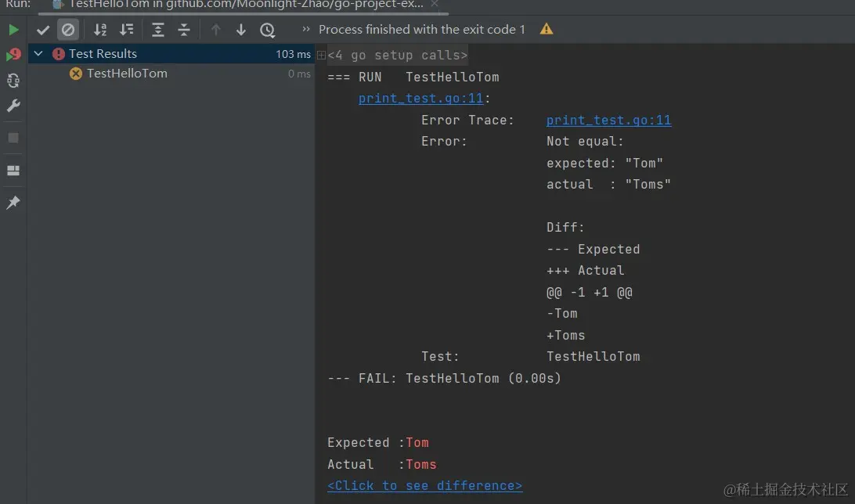Toggle show ignored tests button
The height and width of the screenshot is (504, 855).
[68, 30]
